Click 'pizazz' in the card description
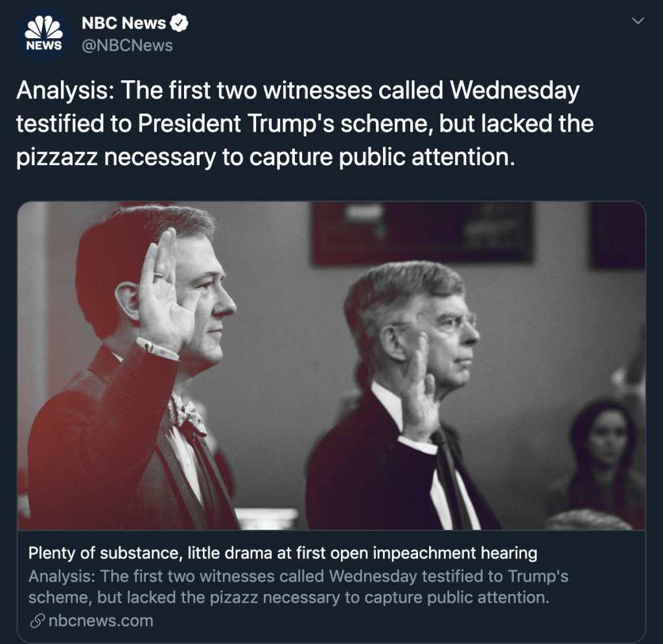Screen dimensions: 663x644 pos(233,597)
